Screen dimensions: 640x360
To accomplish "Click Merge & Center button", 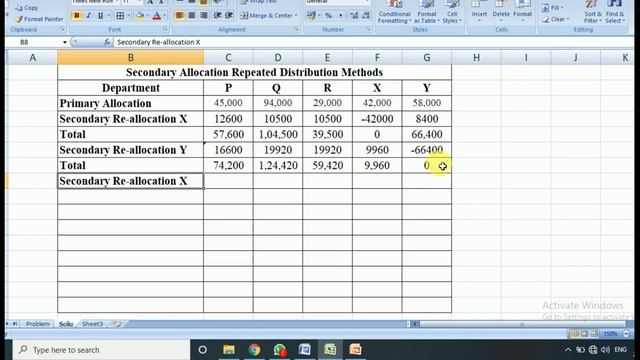I will coord(266,16).
